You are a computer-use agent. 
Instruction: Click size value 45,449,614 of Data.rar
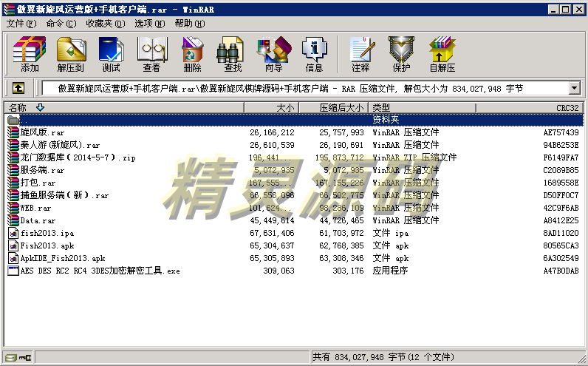point(272,220)
